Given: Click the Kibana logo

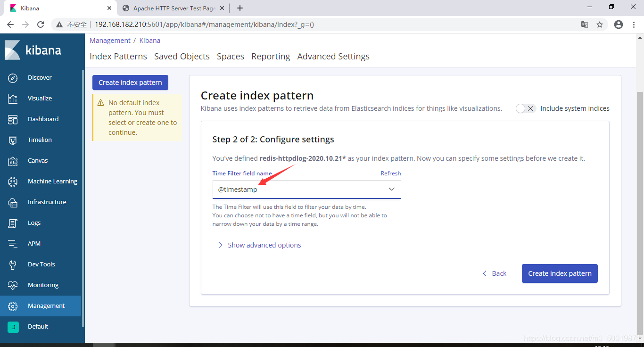Looking at the screenshot, I should pyautogui.click(x=33, y=50).
